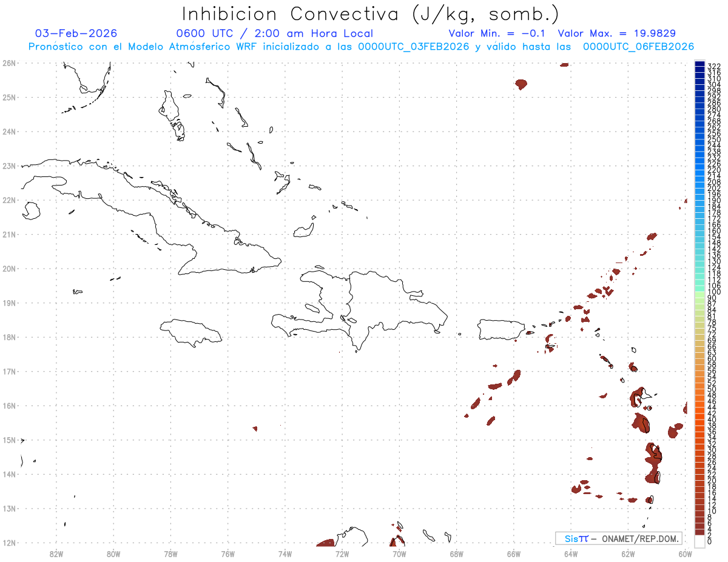Click the initialization stamp '0000UTC_03FEB2026'
The height and width of the screenshot is (562, 728).
pyautogui.click(x=414, y=47)
